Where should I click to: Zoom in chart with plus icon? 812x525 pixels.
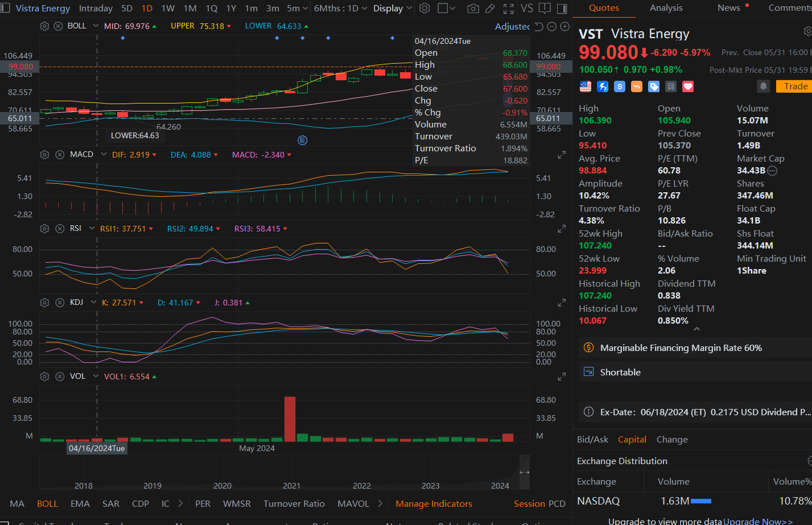(x=564, y=27)
